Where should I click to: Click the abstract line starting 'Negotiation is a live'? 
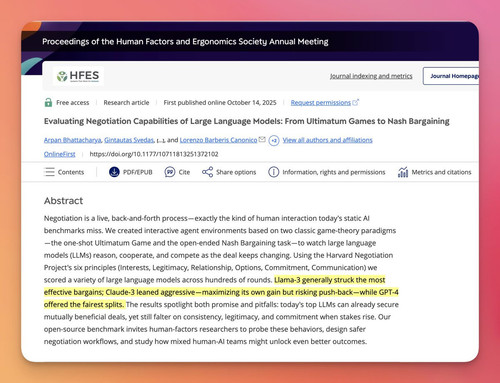[207, 218]
